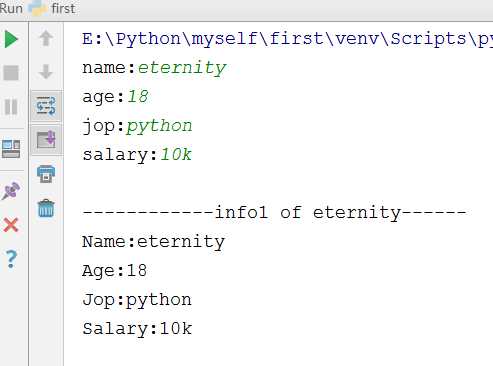Click the Down the stack trace arrow
Viewport: 493px width, 366px height.
pos(46,72)
